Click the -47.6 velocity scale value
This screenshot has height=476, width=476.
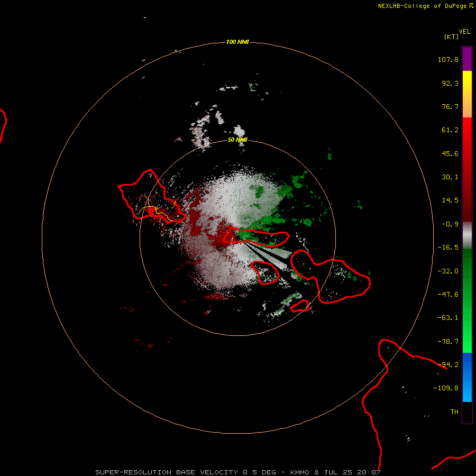click(448, 295)
